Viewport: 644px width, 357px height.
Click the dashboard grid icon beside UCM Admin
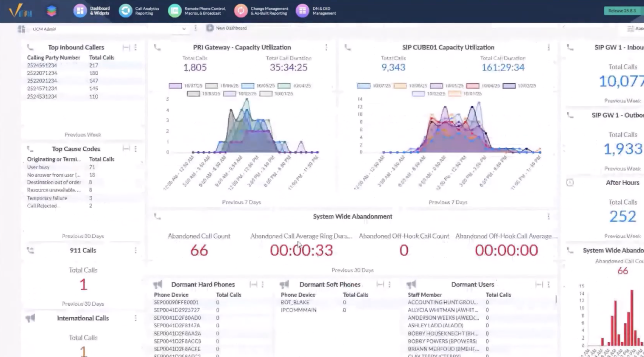[x=21, y=29]
